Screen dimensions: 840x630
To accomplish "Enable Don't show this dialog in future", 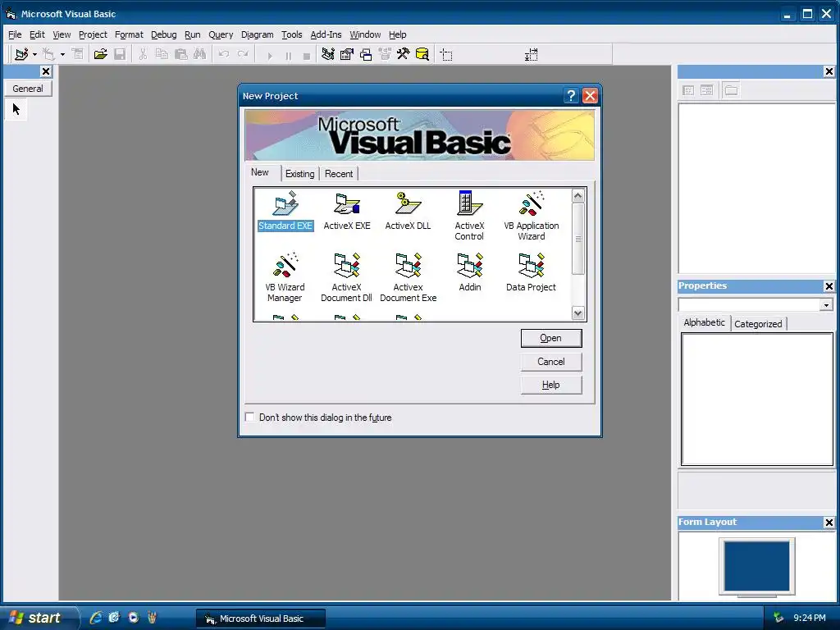I will pos(249,417).
